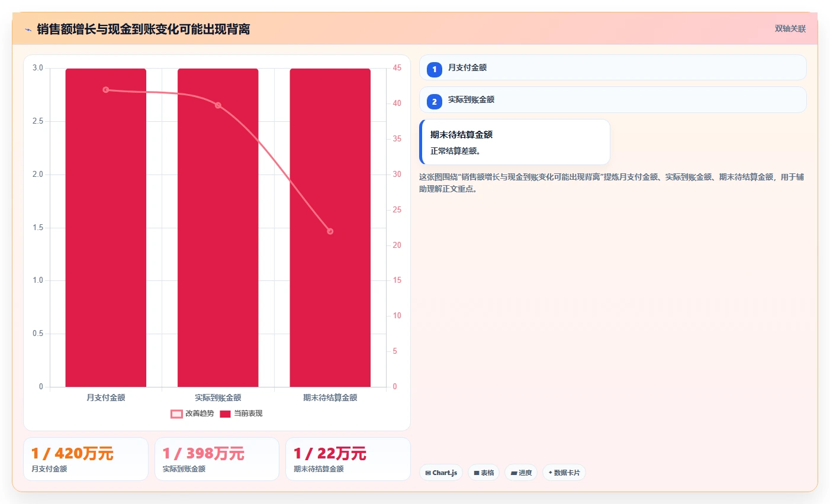Click the 进度 tag chip
The width and height of the screenshot is (830, 504).
click(521, 473)
